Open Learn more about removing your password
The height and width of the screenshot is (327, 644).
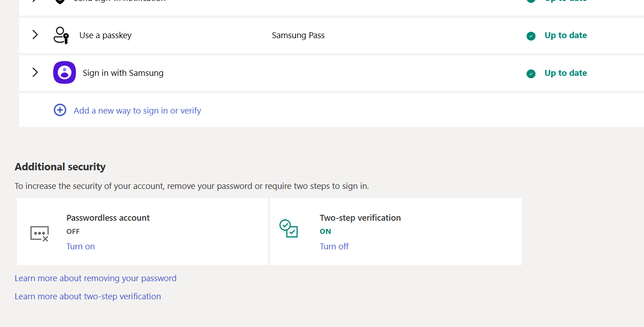96,278
